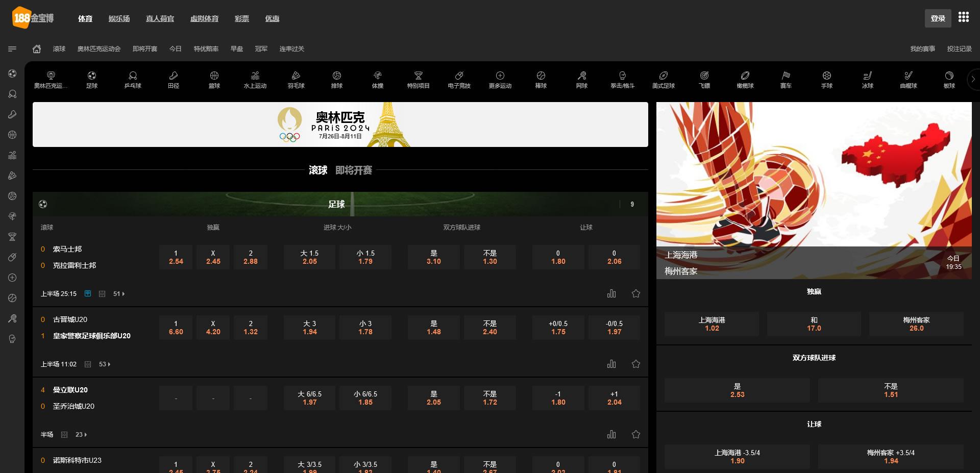Toggle scoreboard icon next to 上半场 11:02
The height and width of the screenshot is (473, 980).
(88, 364)
